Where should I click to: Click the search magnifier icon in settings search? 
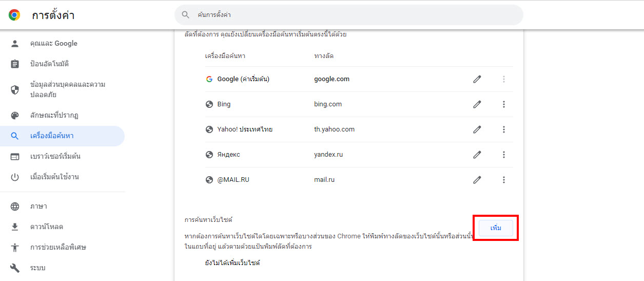pyautogui.click(x=186, y=15)
